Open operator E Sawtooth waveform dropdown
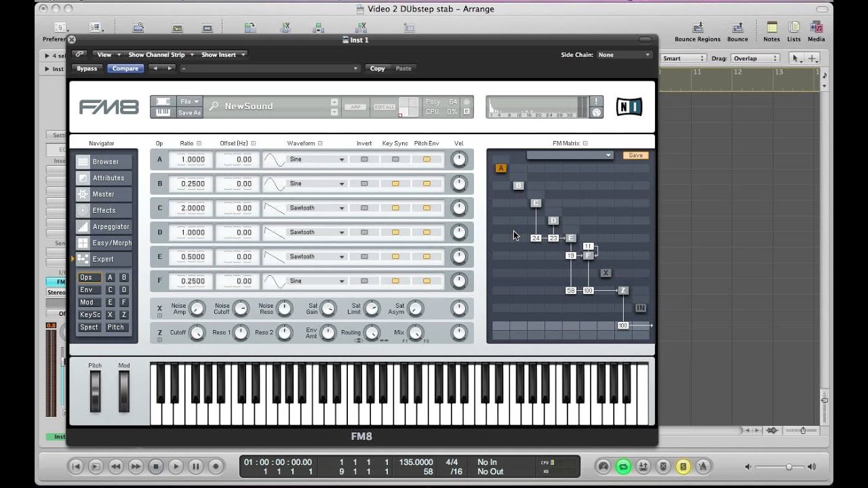868x488 pixels. tap(317, 257)
